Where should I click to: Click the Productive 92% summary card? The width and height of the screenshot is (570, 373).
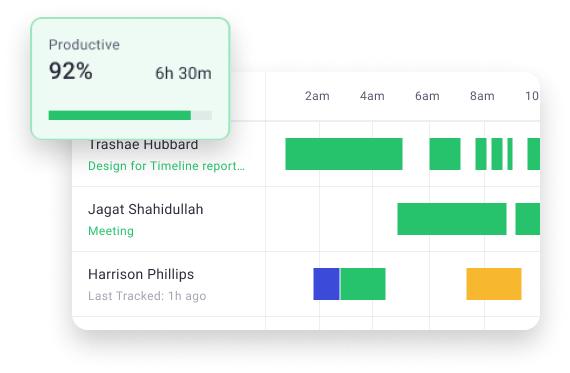[x=131, y=79]
